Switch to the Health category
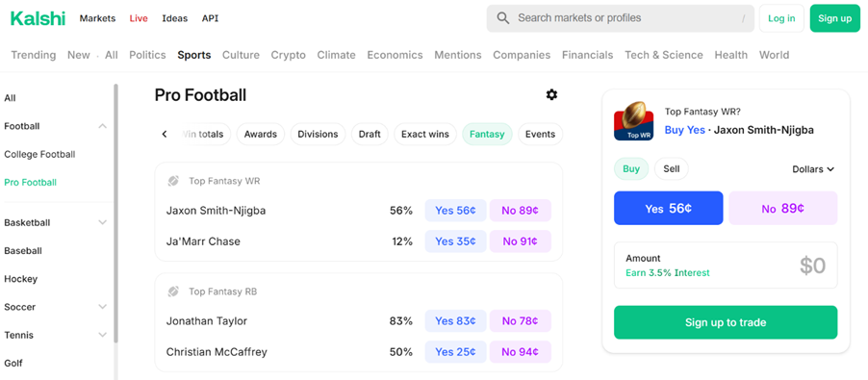The image size is (868, 380). [x=730, y=55]
